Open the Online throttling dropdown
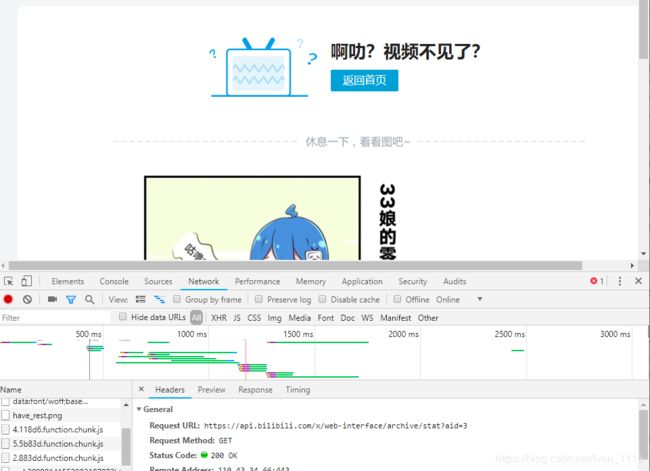650x471 pixels. tap(459, 299)
